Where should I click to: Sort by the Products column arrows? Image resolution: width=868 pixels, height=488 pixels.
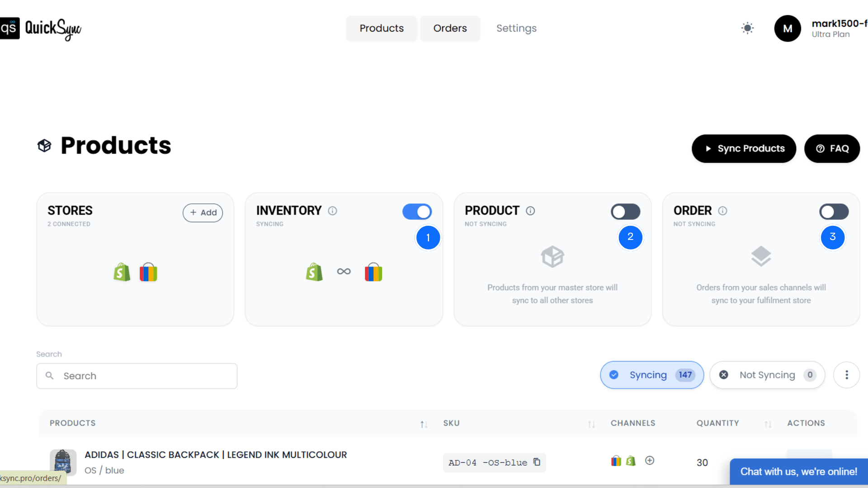(x=424, y=424)
